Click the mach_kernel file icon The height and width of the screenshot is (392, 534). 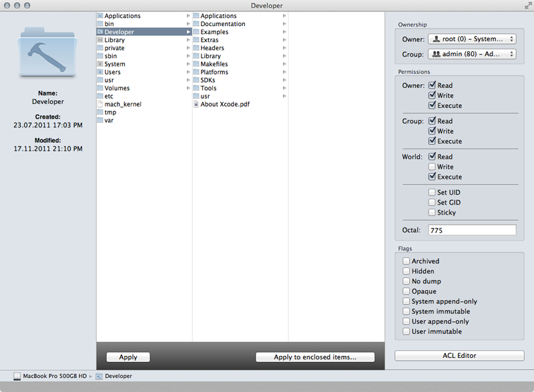coord(100,104)
